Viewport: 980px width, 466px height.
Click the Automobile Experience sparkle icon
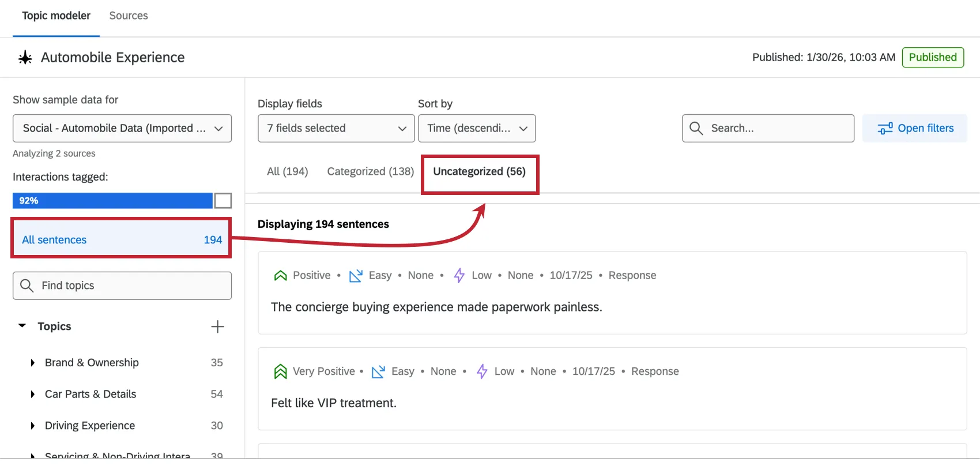[x=25, y=58]
